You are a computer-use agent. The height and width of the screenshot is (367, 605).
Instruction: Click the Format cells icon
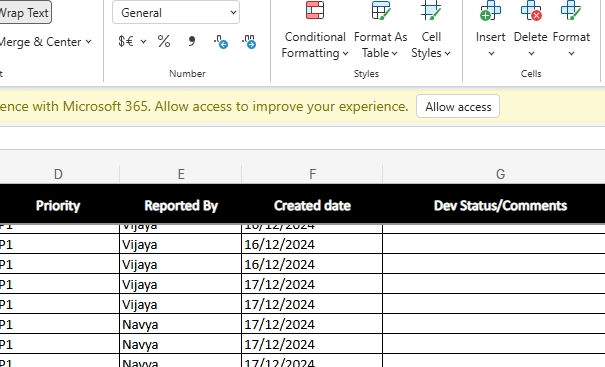pos(571,10)
